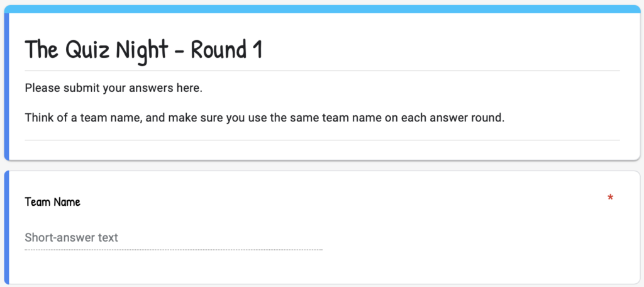Viewport: 644px width, 287px height.
Task: Click the red required asterisk
Action: (610, 199)
